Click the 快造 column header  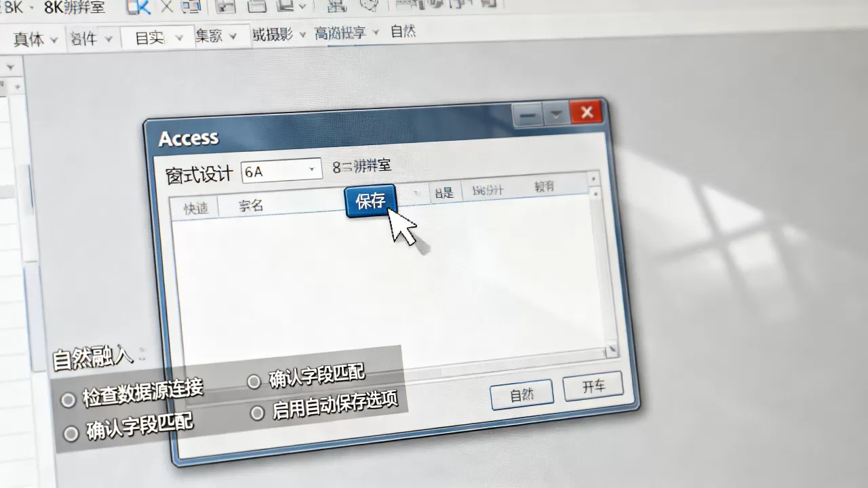pos(195,209)
